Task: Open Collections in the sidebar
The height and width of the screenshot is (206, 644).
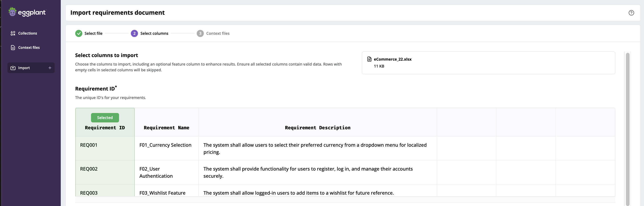Action: pyautogui.click(x=31, y=33)
